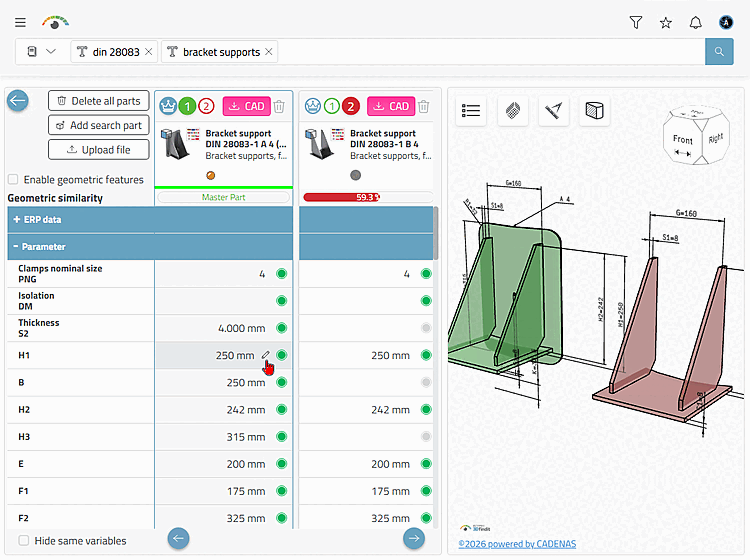Image resolution: width=750 pixels, height=560 pixels.
Task: Open the catalog selector dropdown
Action: pos(42,52)
